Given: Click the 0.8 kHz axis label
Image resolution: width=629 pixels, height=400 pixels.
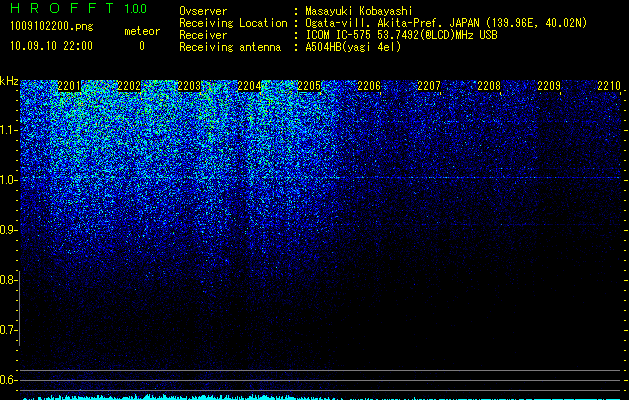Looking at the screenshot, I should click(9, 280).
